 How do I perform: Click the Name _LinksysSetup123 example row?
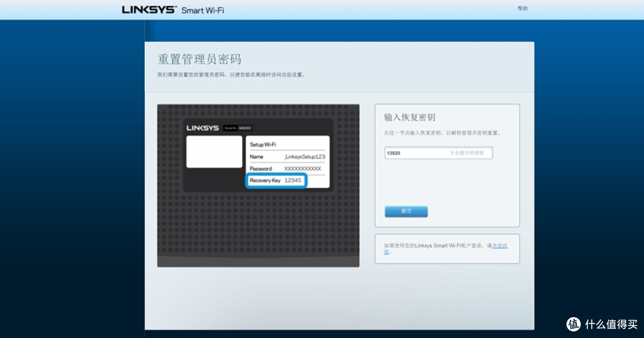pyautogui.click(x=287, y=156)
